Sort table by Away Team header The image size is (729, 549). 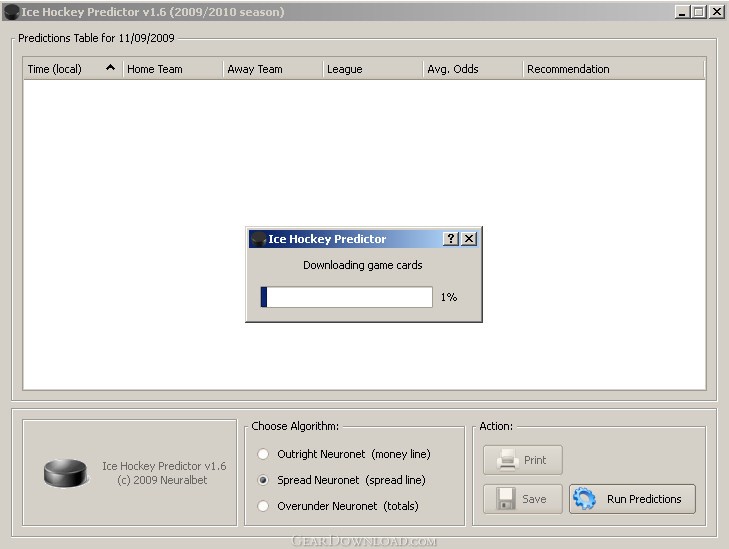[x=272, y=69]
